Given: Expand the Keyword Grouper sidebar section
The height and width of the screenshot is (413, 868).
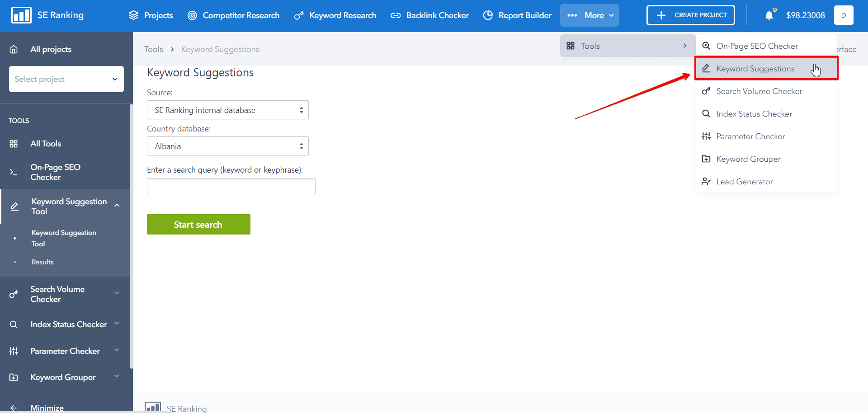Looking at the screenshot, I should tap(117, 376).
